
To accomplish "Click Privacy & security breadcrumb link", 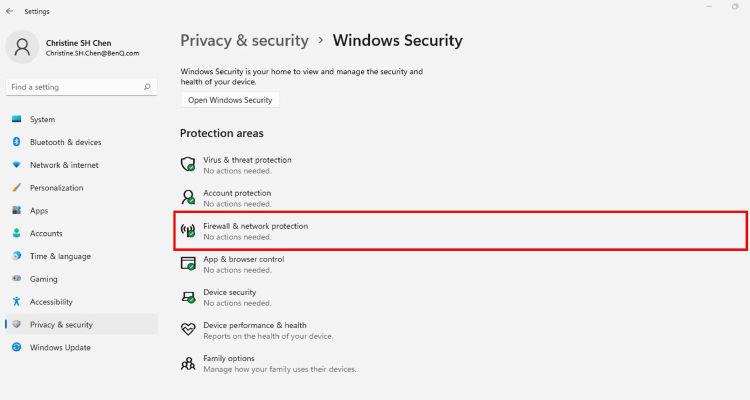I will click(244, 40).
